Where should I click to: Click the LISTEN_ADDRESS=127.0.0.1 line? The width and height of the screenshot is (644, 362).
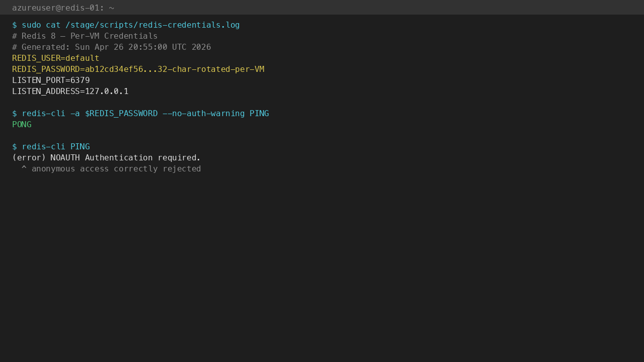click(70, 92)
